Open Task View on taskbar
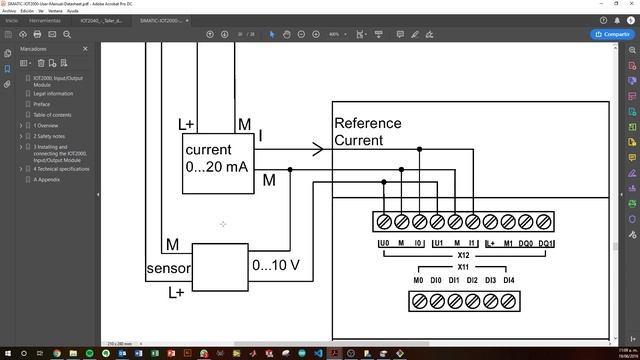 [40, 353]
